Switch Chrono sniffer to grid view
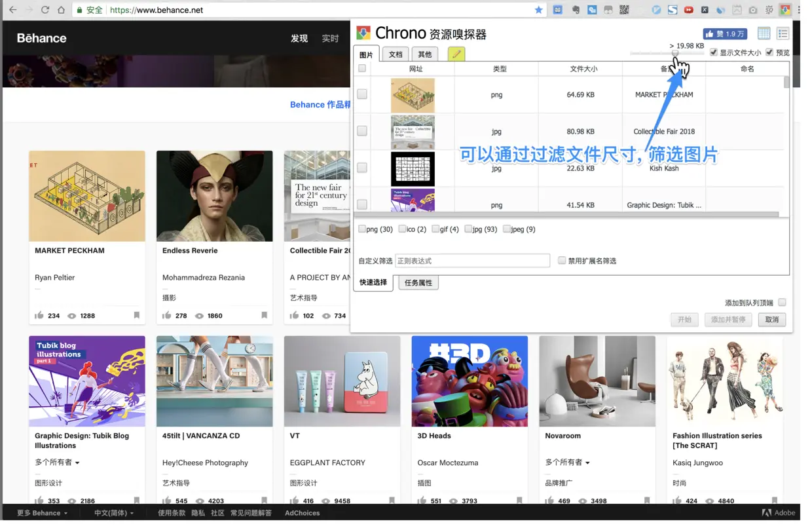 coord(764,33)
